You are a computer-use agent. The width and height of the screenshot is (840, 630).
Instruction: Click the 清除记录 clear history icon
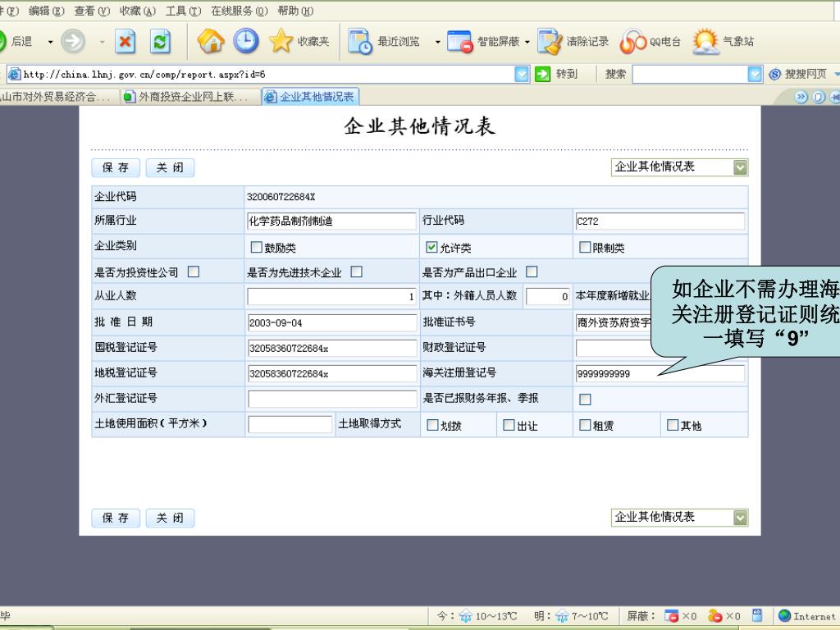point(549,41)
